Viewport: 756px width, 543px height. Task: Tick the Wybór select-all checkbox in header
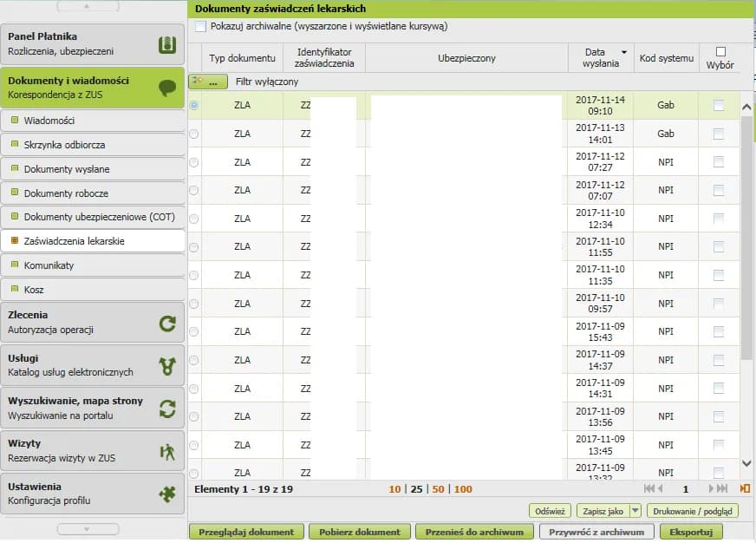point(720,52)
